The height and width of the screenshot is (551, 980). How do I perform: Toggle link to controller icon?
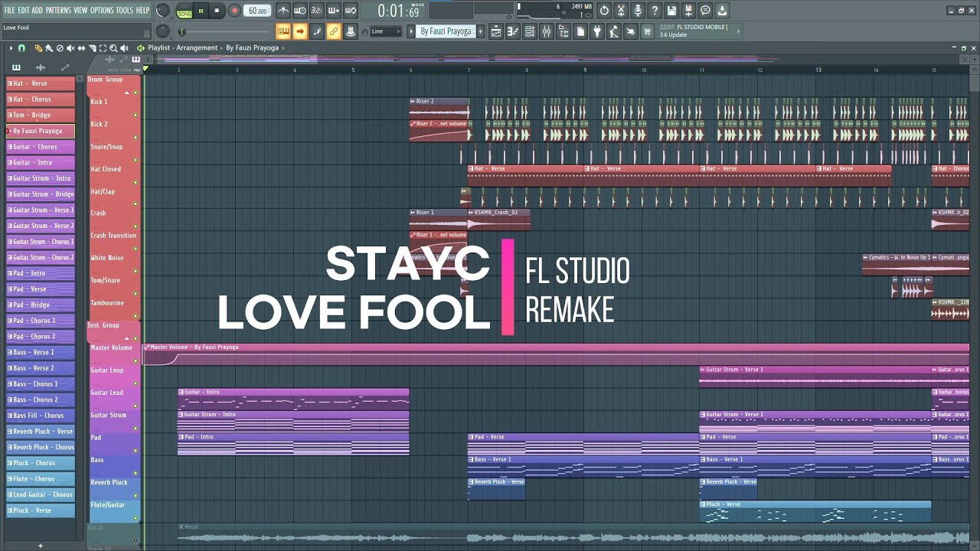click(x=333, y=31)
